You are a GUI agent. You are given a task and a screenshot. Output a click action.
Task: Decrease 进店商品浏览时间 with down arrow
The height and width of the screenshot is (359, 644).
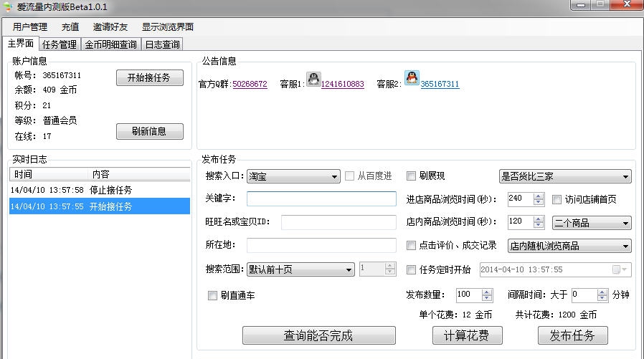[539, 202]
